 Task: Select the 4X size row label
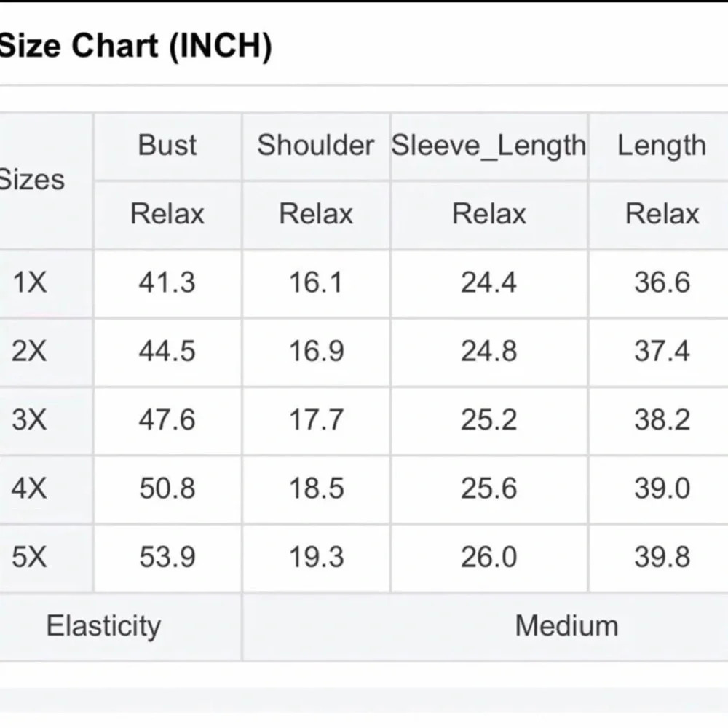click(x=29, y=488)
